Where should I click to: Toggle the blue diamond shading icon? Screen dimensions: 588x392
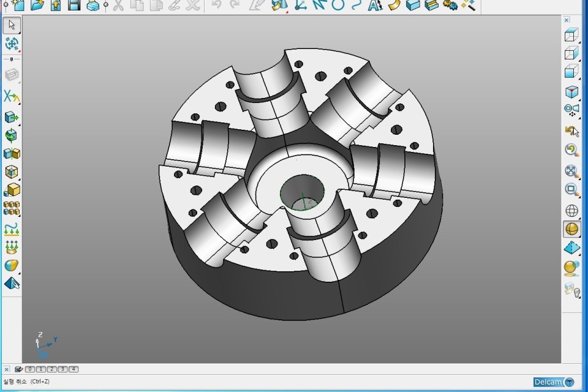tap(571, 248)
